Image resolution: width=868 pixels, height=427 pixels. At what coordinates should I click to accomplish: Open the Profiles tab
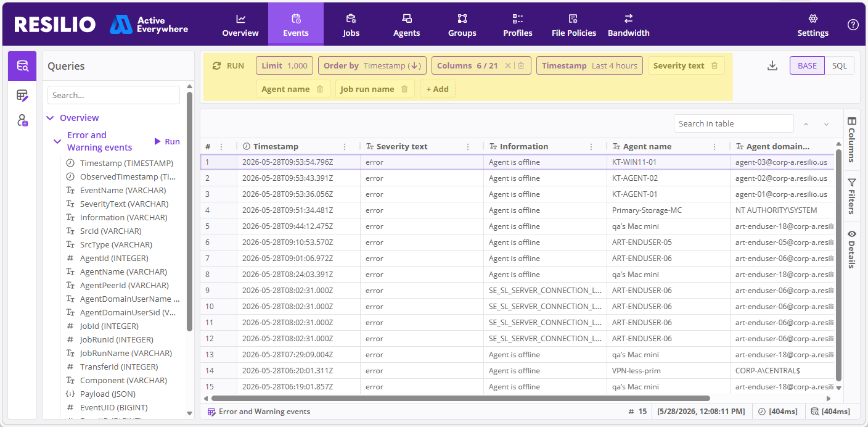point(518,25)
